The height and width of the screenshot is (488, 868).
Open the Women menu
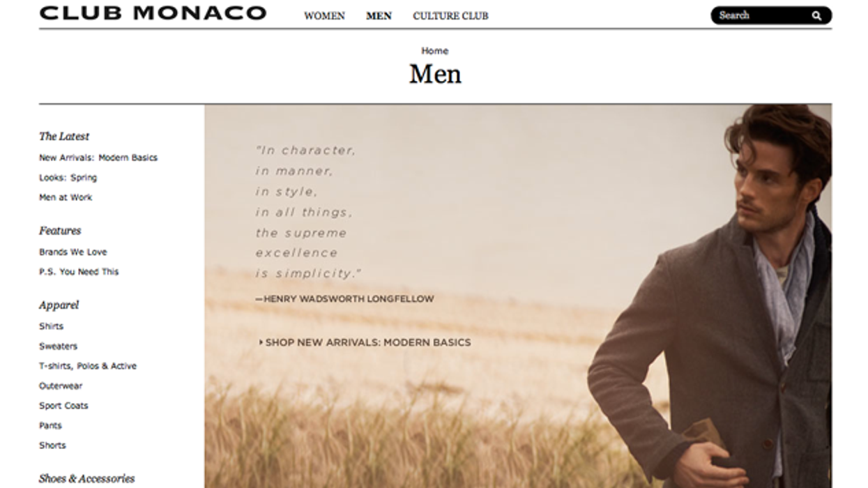[x=324, y=15]
